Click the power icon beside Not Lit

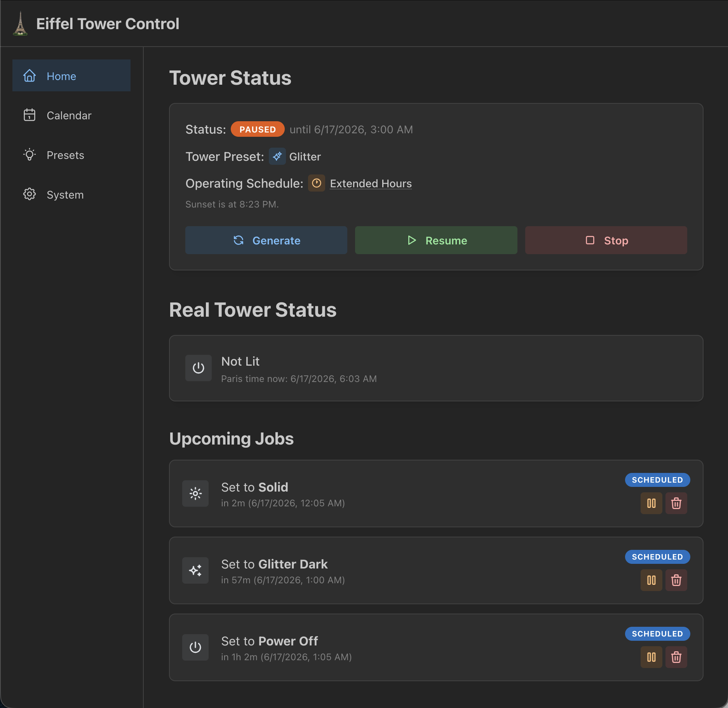199,368
